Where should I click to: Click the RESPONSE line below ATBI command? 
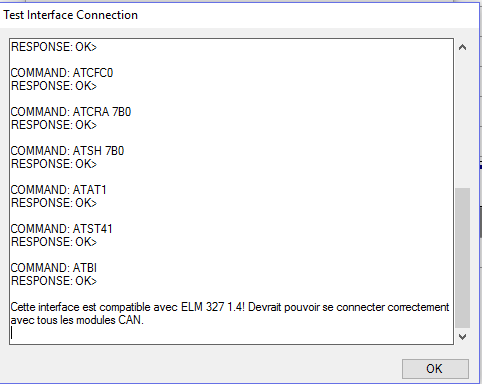click(x=54, y=281)
